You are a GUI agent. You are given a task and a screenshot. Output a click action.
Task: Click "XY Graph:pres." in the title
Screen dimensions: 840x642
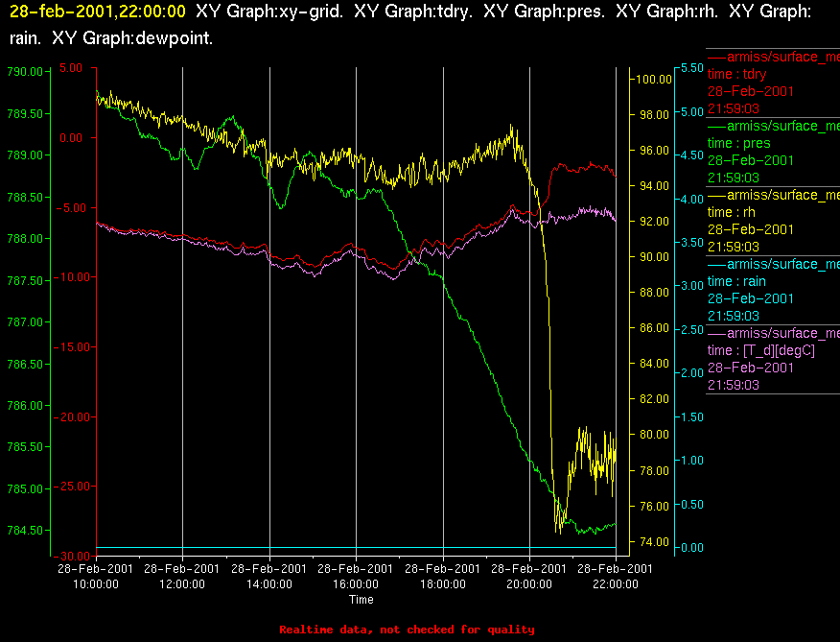(545, 12)
